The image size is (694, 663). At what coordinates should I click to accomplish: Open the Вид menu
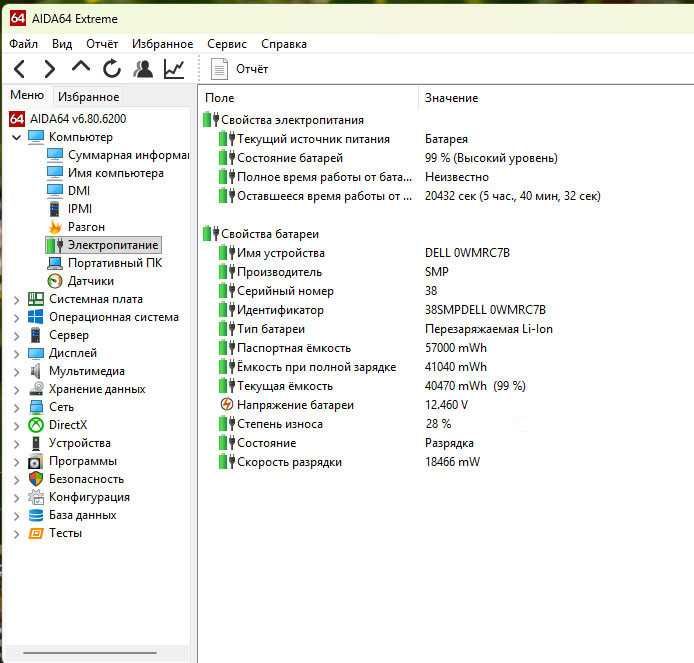62,44
